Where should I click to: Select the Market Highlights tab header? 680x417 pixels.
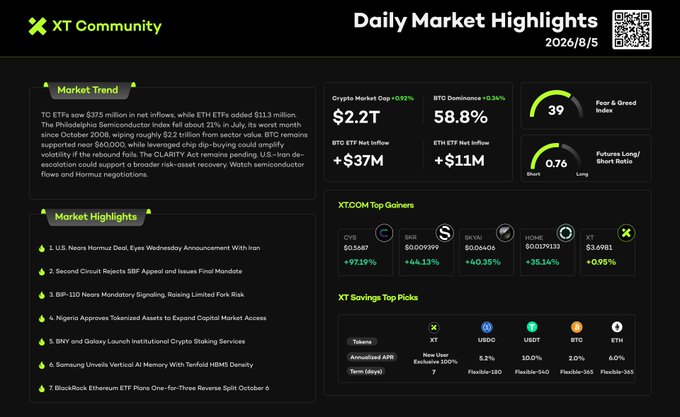(x=96, y=217)
